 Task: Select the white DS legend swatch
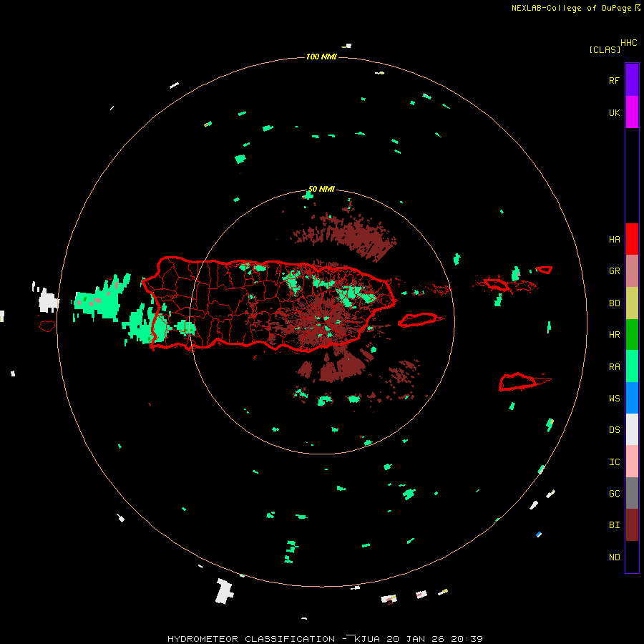point(632,429)
